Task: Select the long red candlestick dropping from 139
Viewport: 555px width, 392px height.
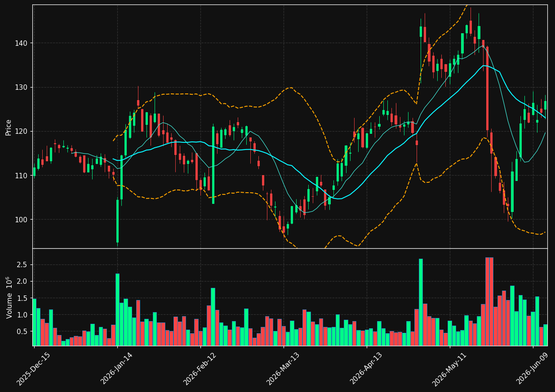Action: click(487, 88)
